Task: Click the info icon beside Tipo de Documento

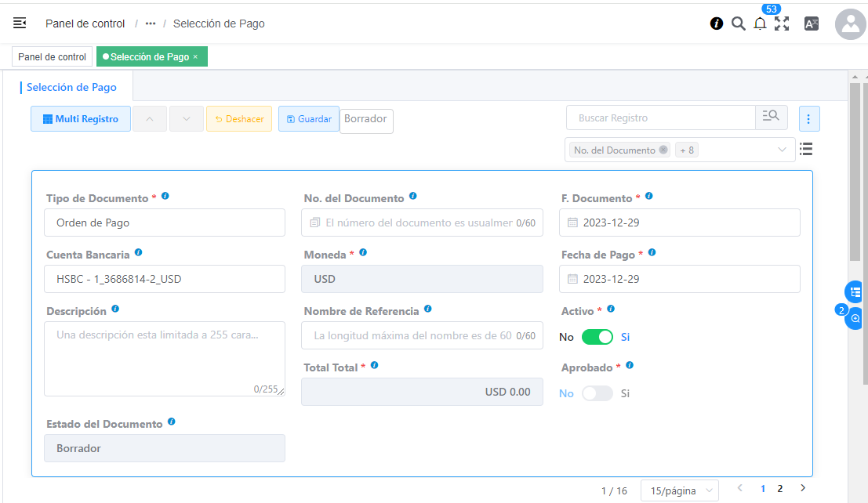Action: pos(165,197)
